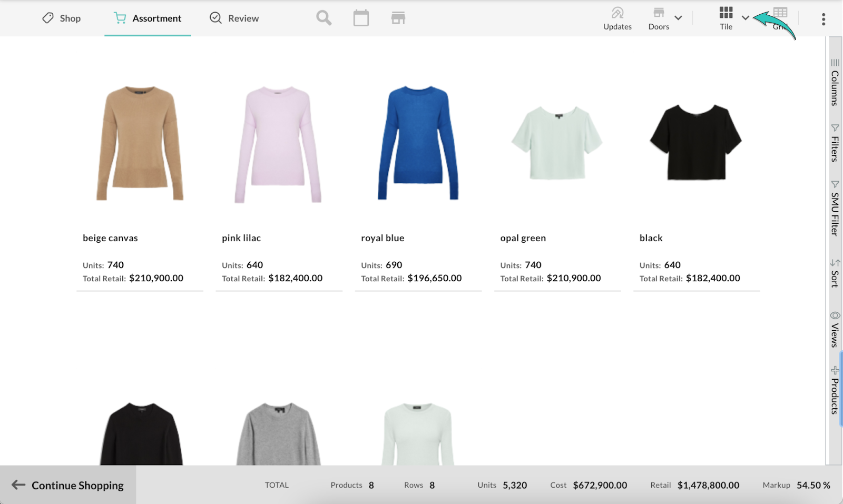Open Updates

(617, 18)
